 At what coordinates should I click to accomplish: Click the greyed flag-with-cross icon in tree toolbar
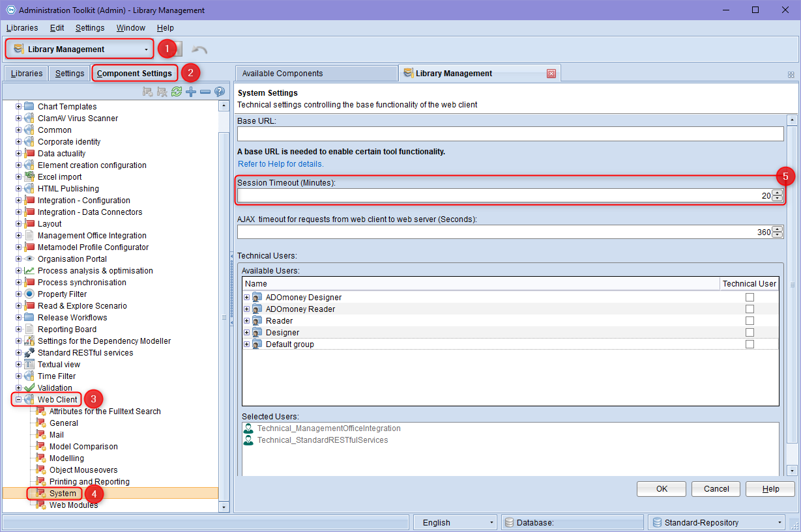point(162,92)
